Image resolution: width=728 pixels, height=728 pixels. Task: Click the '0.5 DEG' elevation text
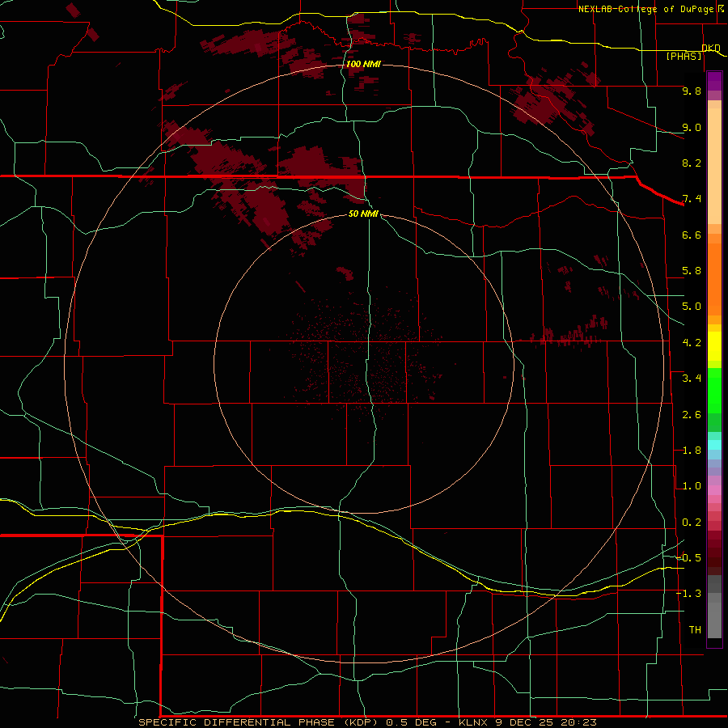(412, 722)
